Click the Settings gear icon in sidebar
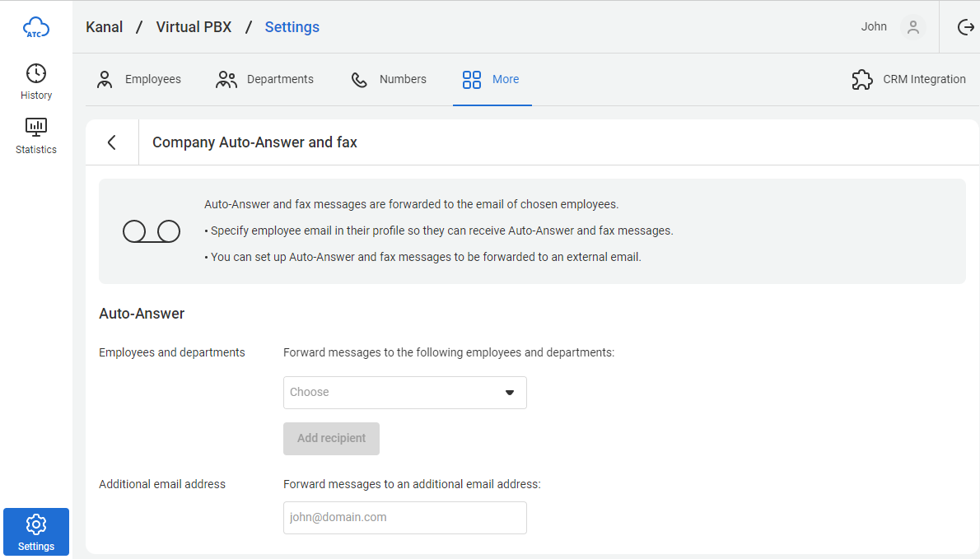The width and height of the screenshot is (980, 559). [x=36, y=524]
